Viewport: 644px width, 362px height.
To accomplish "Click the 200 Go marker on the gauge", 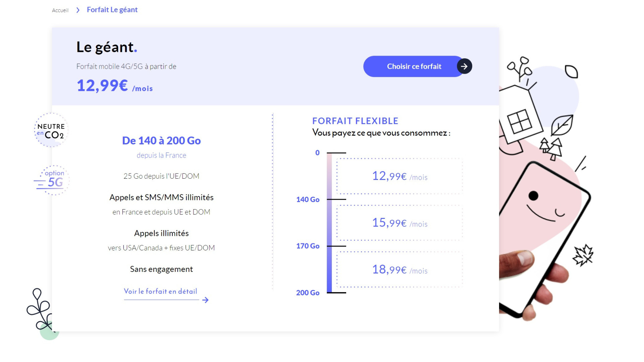I will (x=308, y=293).
